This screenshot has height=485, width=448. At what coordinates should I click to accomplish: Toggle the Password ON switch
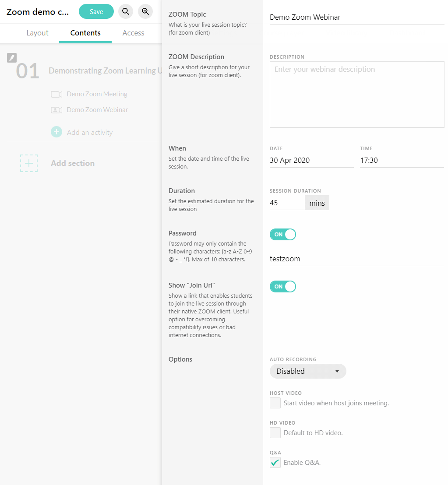283,235
